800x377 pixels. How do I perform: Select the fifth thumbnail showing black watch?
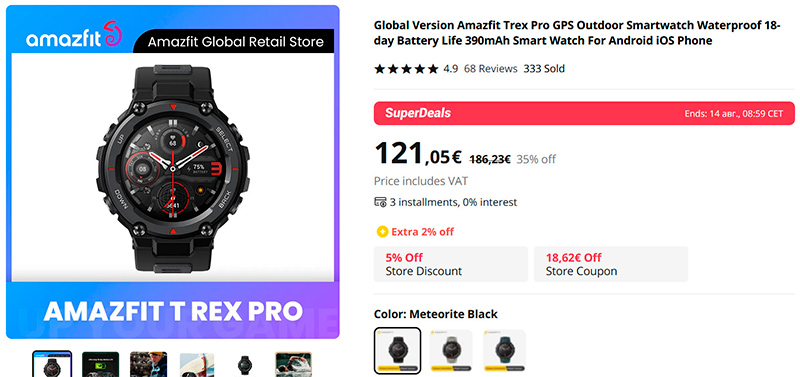(245, 364)
